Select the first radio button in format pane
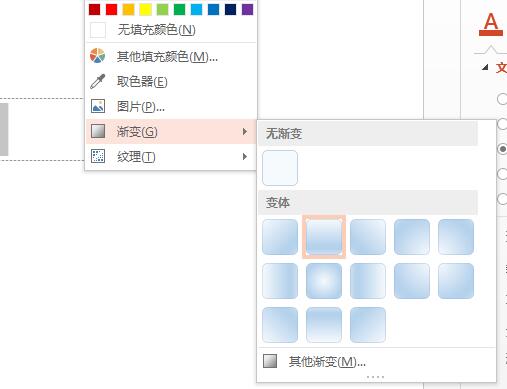 (502, 99)
